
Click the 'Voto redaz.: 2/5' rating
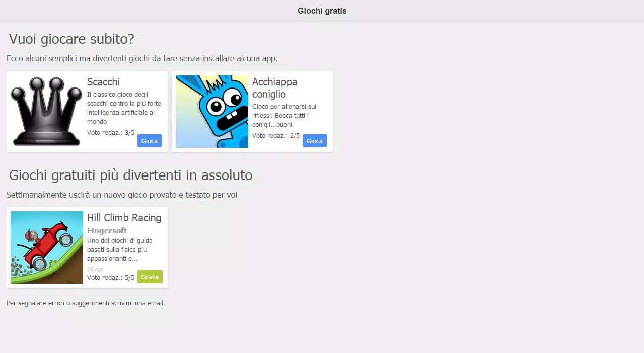click(x=276, y=136)
